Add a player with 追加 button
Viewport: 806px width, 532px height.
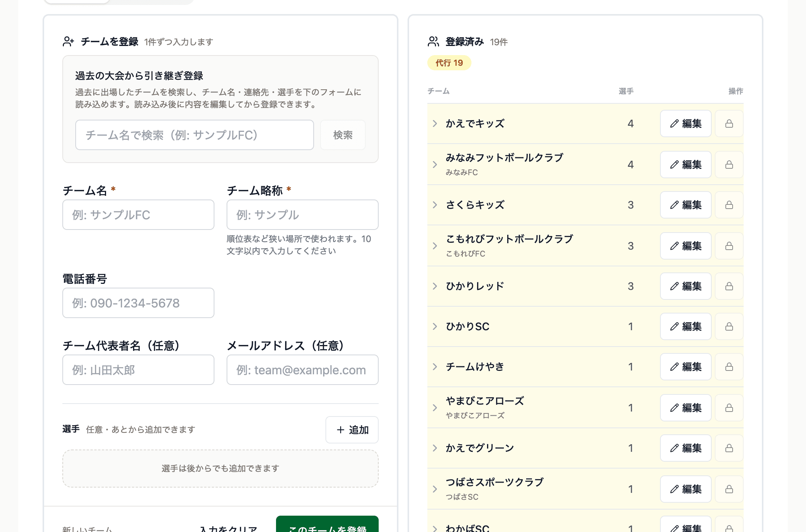(x=352, y=430)
